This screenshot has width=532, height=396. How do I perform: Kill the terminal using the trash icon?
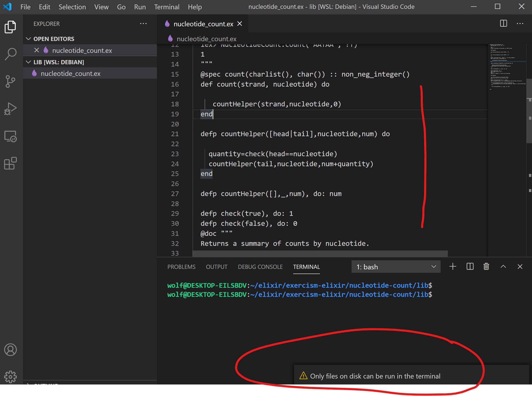(486, 266)
